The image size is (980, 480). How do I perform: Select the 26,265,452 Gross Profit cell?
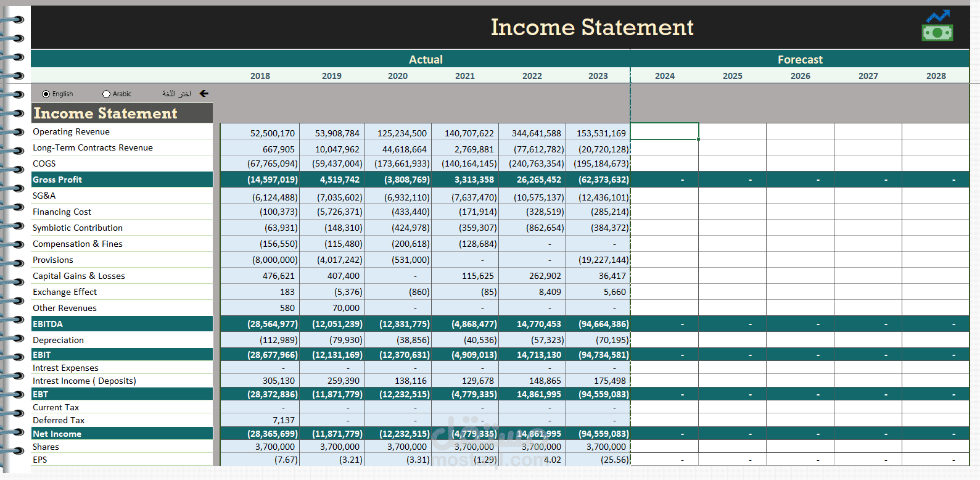click(x=532, y=180)
